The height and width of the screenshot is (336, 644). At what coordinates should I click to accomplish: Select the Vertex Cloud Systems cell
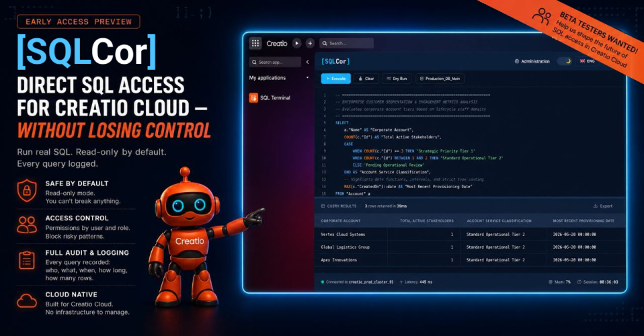tap(343, 234)
